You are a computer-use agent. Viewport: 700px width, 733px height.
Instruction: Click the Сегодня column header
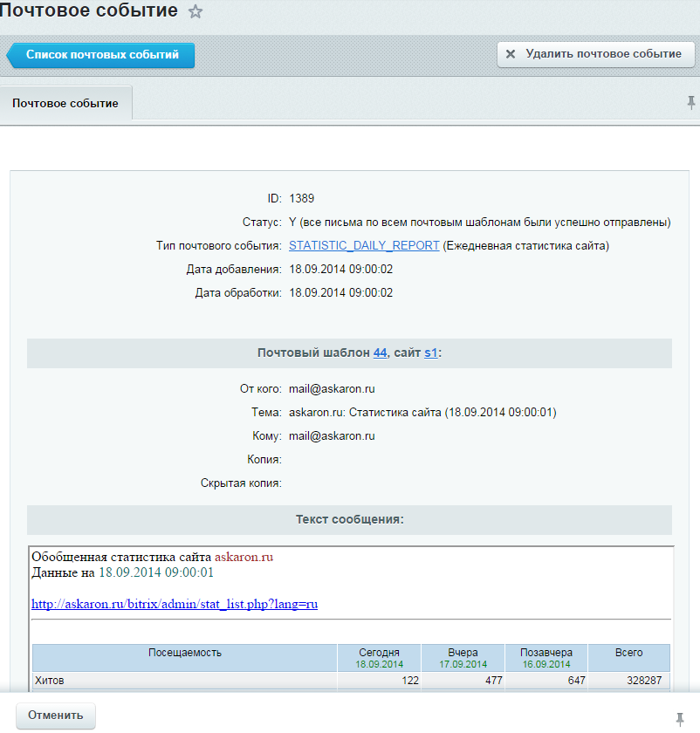[x=379, y=653]
